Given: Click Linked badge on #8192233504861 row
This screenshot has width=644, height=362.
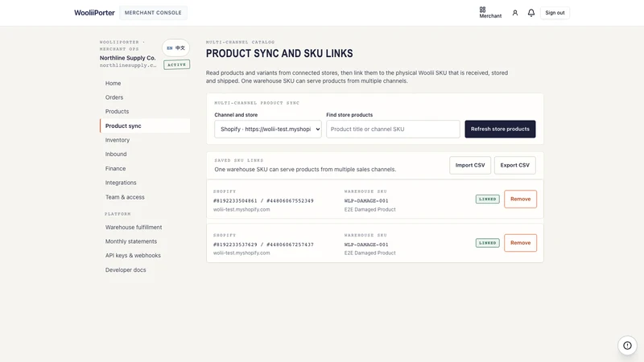Looking at the screenshot, I should 488,199.
